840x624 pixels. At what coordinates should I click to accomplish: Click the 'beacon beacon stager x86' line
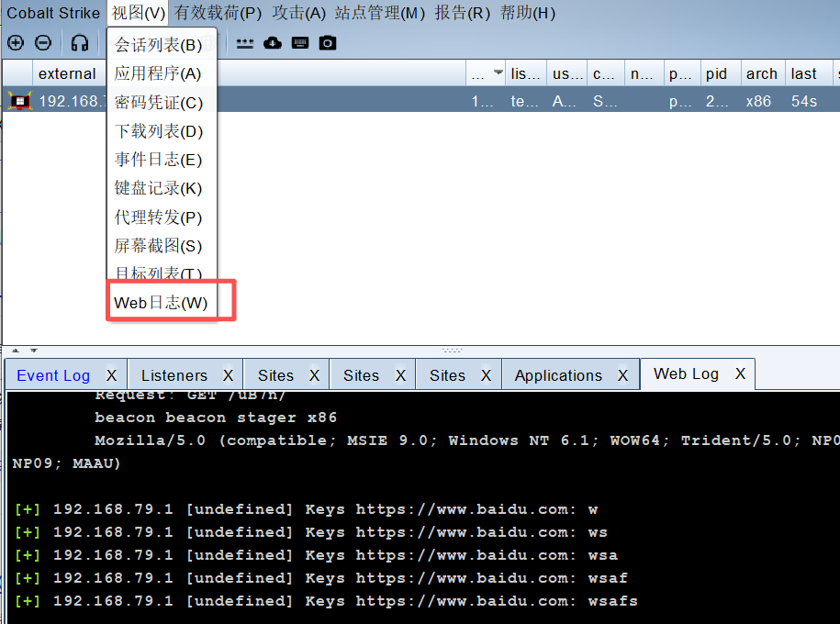click(216, 418)
